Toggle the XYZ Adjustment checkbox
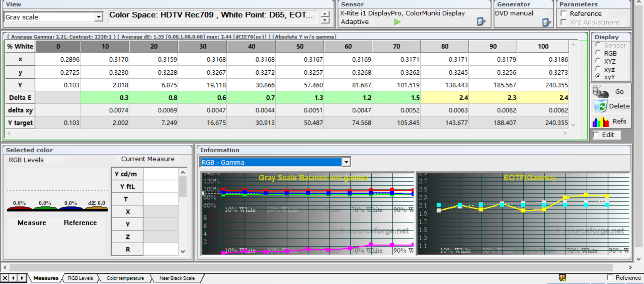The width and height of the screenshot is (644, 284). click(x=563, y=22)
